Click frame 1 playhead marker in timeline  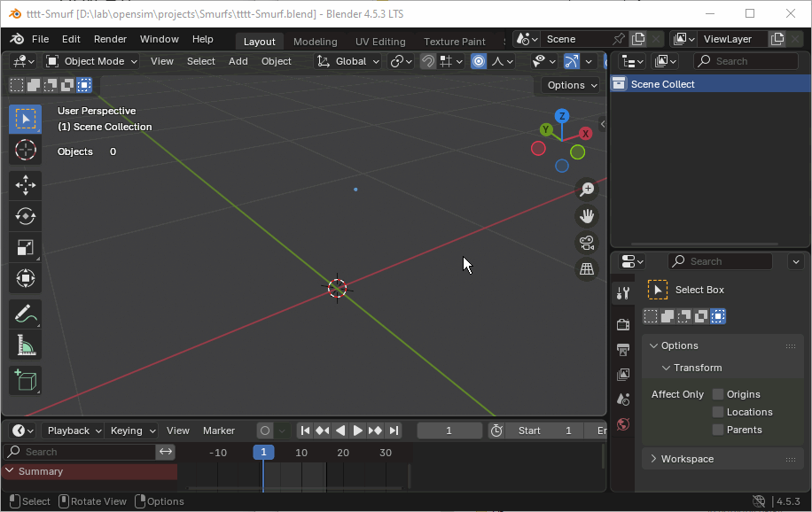[263, 453]
